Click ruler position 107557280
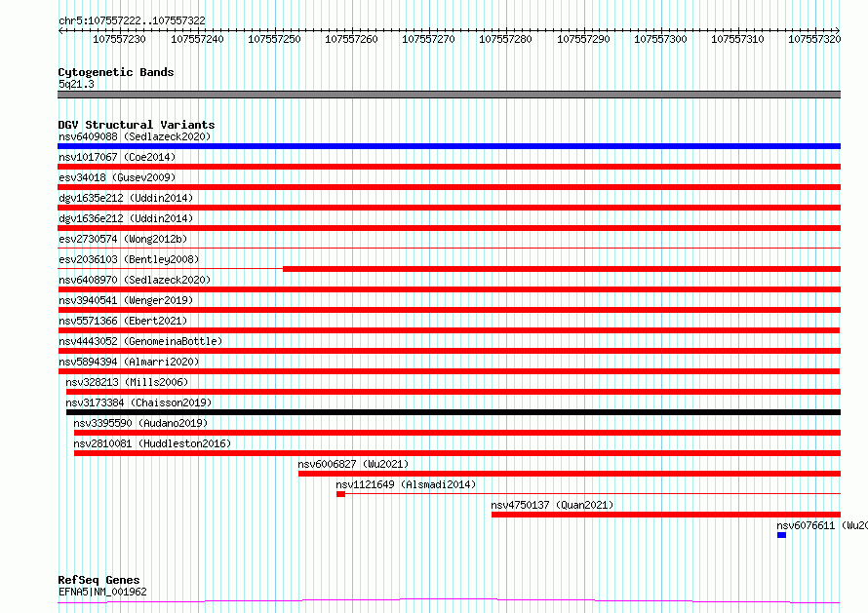 [x=505, y=39]
